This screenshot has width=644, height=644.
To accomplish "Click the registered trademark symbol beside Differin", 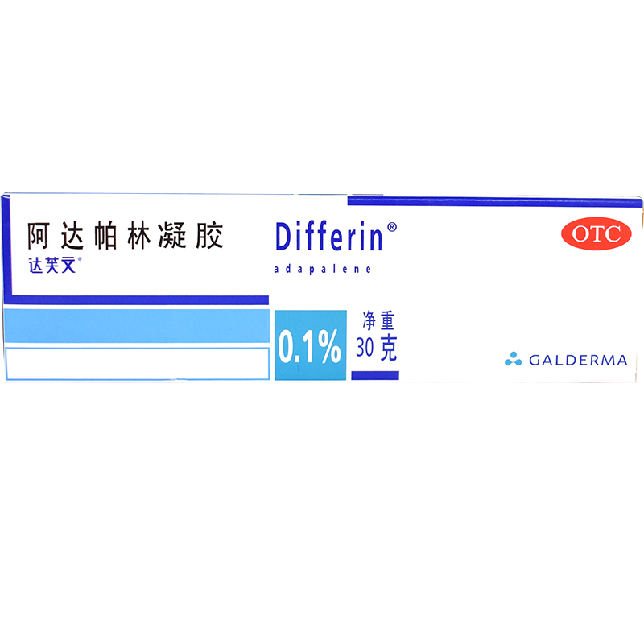I will (391, 228).
